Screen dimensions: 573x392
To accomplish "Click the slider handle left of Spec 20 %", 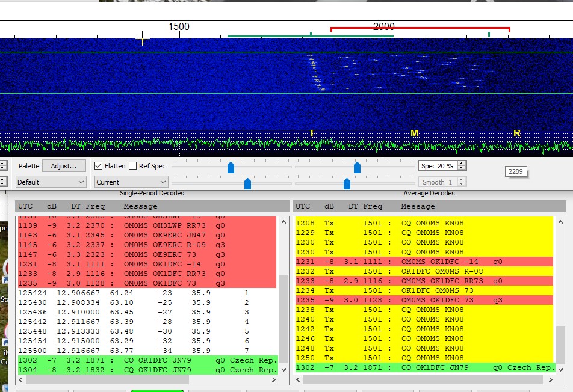I will pos(357,168).
